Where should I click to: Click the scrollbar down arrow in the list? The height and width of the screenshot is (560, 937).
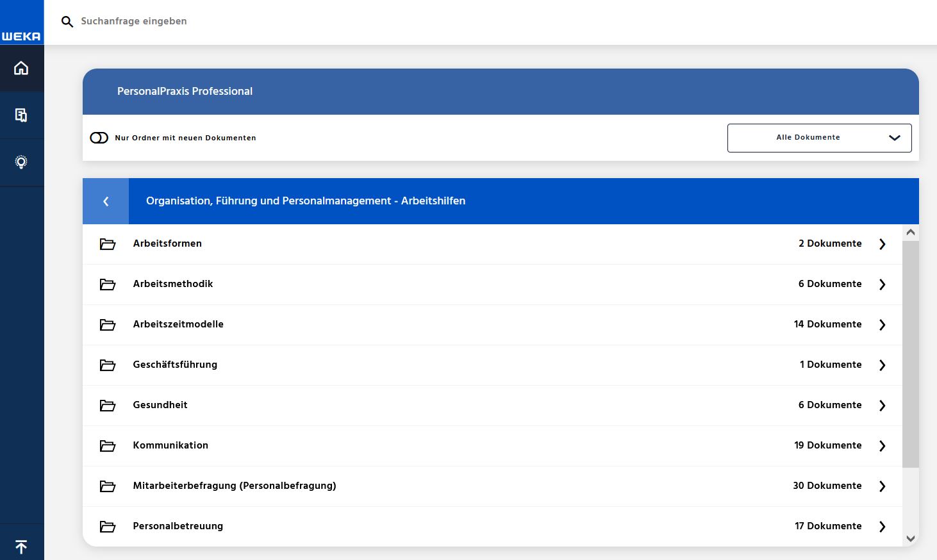point(910,539)
